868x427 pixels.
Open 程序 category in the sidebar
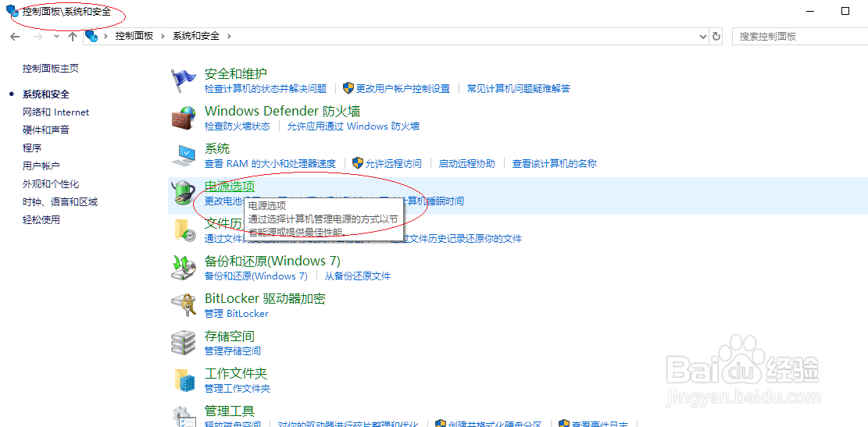tap(32, 148)
